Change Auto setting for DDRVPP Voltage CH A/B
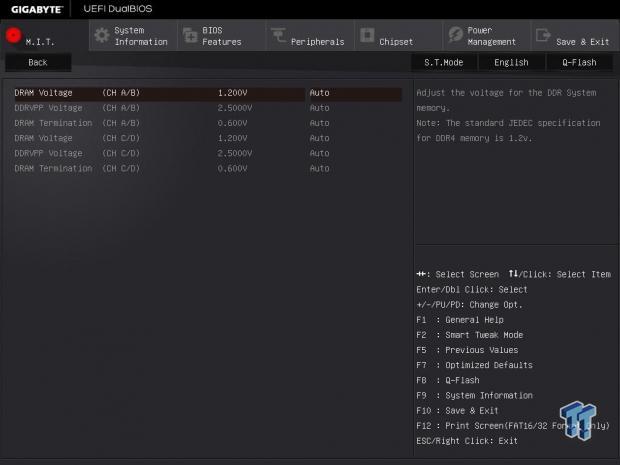 (x=319, y=108)
